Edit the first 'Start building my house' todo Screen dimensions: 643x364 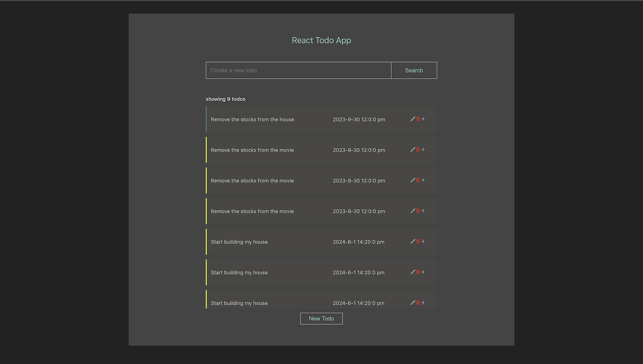click(413, 242)
